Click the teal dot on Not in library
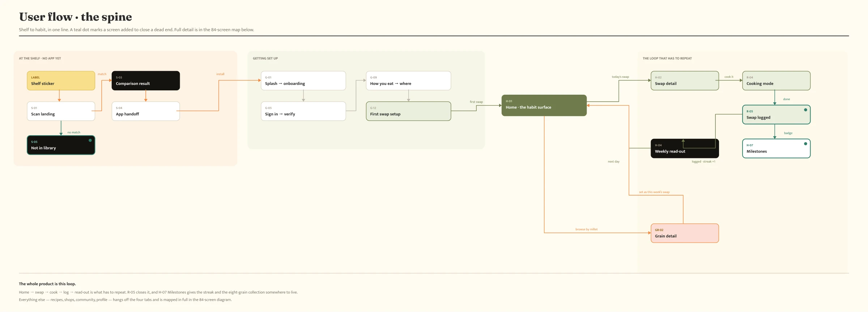 pos(90,140)
